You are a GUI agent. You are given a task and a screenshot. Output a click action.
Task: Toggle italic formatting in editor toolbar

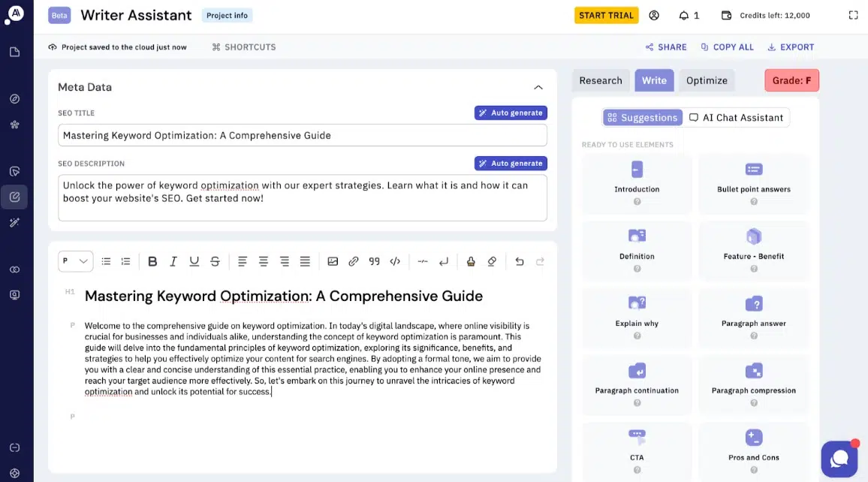[173, 261]
